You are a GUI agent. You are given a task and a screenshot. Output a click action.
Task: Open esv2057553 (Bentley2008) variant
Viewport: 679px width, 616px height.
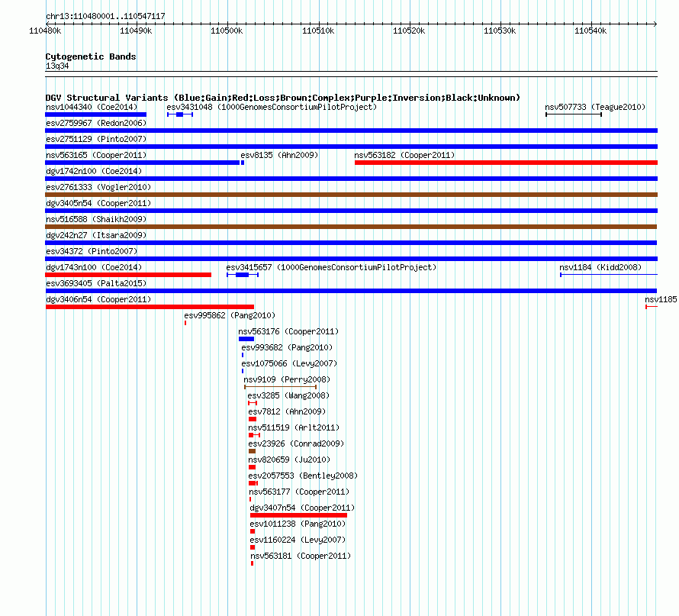[303, 476]
